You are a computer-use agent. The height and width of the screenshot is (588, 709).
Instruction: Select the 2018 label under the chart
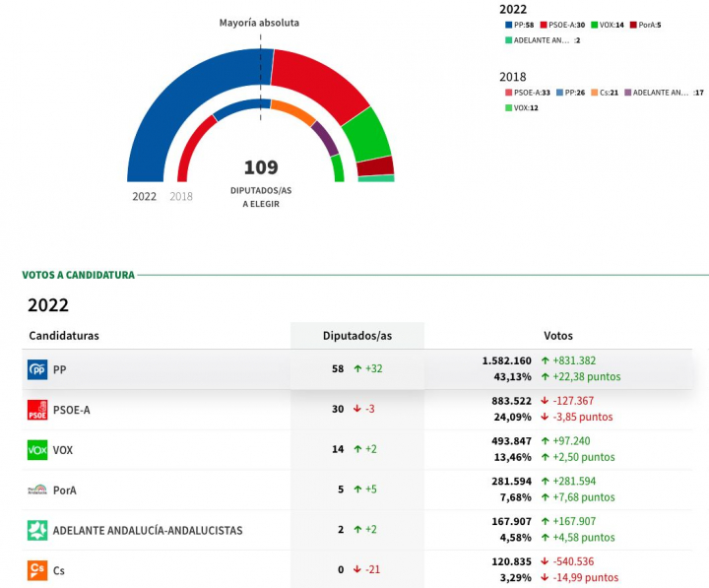[x=181, y=196]
